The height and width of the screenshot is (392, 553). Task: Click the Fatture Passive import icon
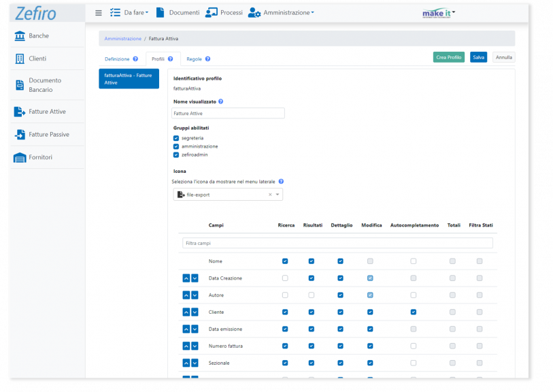click(20, 135)
